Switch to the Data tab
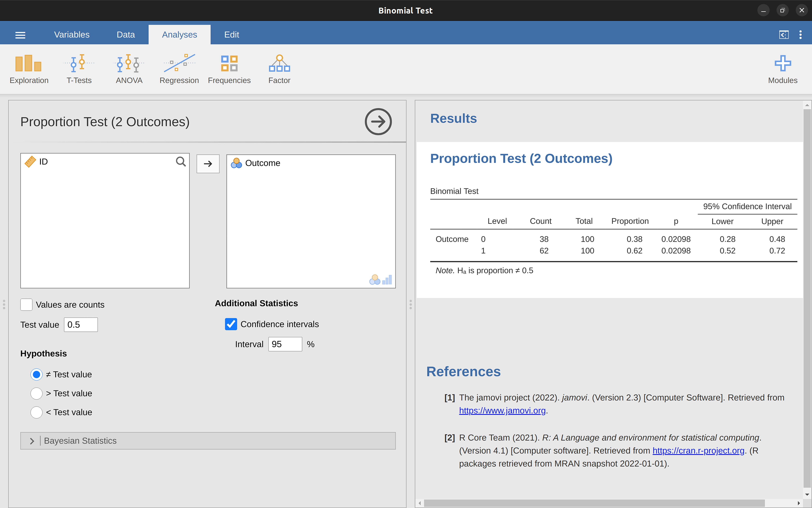Viewport: 812px width, 508px height. pyautogui.click(x=126, y=35)
